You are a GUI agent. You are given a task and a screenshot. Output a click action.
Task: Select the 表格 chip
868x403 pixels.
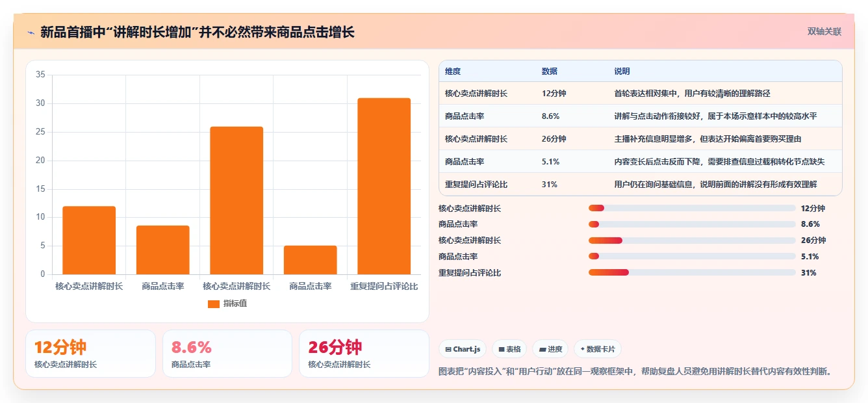[509, 349]
